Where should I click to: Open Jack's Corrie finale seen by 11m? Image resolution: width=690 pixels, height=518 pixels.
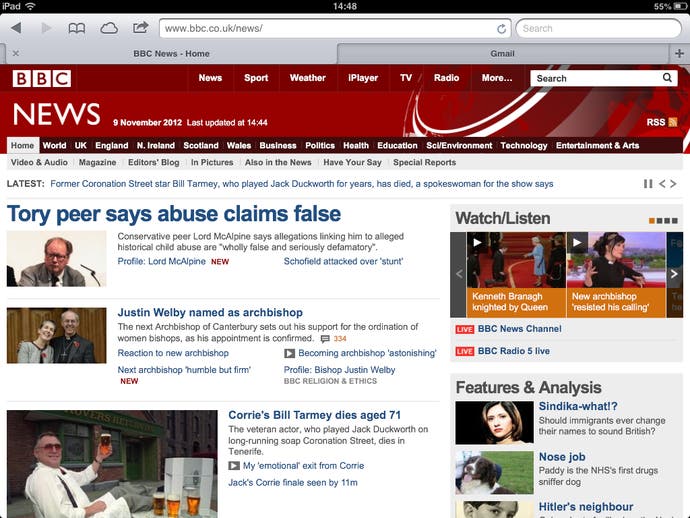293,483
